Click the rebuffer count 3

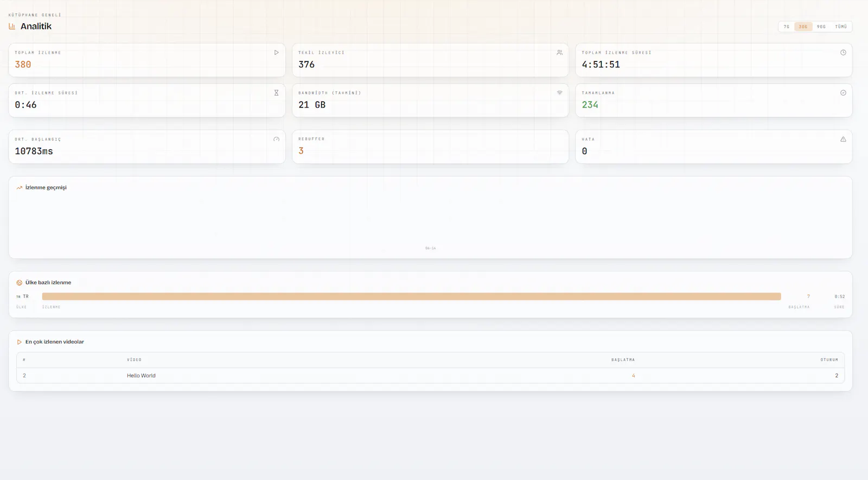[x=301, y=151]
